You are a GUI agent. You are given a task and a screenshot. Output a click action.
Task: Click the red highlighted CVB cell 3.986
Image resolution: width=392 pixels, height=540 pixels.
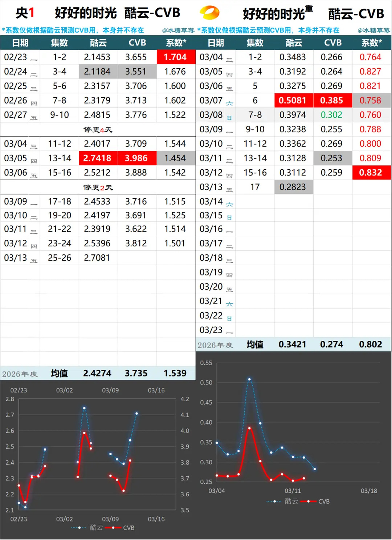pyautogui.click(x=137, y=158)
